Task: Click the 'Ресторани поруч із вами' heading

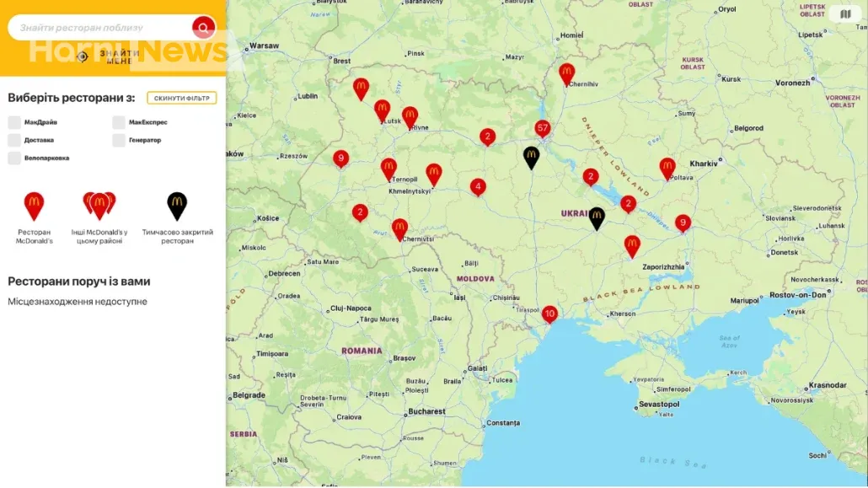Action: coord(79,282)
